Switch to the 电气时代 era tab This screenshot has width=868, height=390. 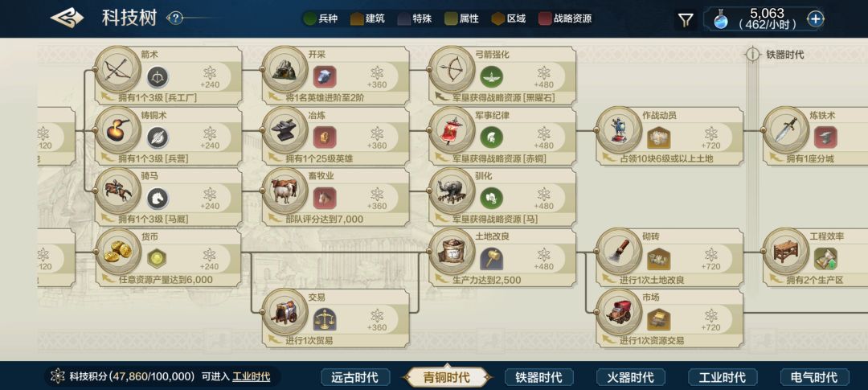coord(813,378)
